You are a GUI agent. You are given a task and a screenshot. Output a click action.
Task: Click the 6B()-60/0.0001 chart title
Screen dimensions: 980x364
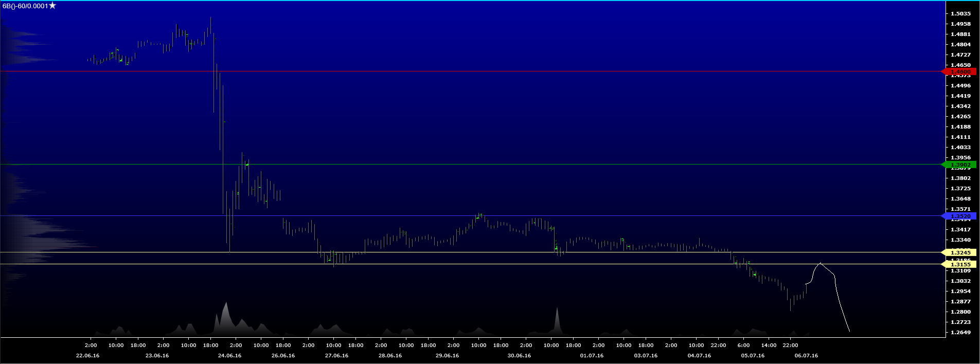pyautogui.click(x=25, y=6)
